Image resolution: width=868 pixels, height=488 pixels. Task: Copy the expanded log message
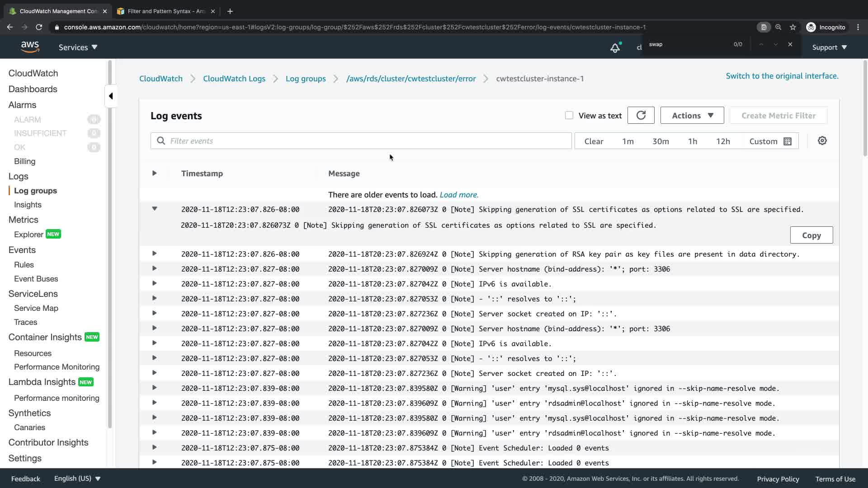811,235
